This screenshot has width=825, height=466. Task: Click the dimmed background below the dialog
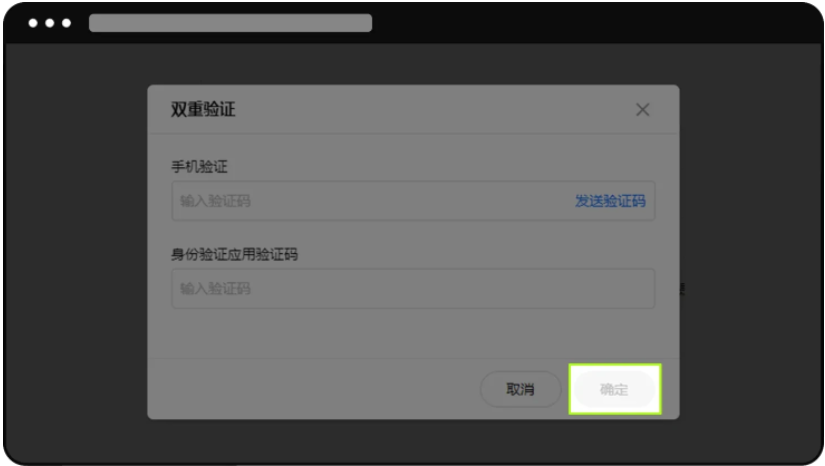coord(413,441)
